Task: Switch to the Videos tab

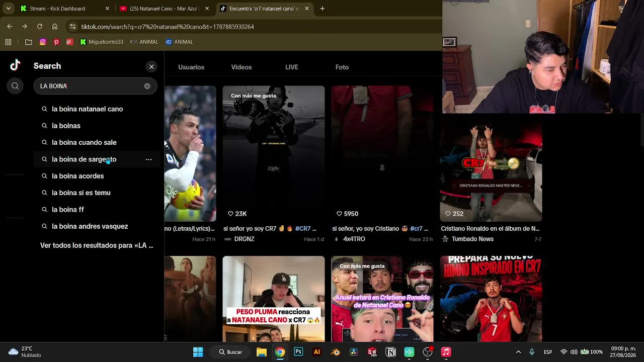Action: point(242,67)
